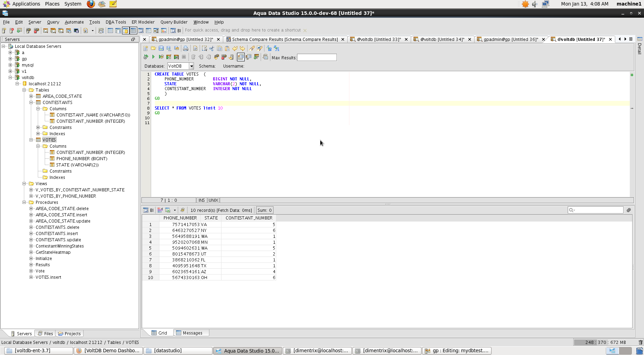Viewport: 644px width, 355px height.
Task: Click the Register Server icon in main toolbar
Action: click(4, 31)
